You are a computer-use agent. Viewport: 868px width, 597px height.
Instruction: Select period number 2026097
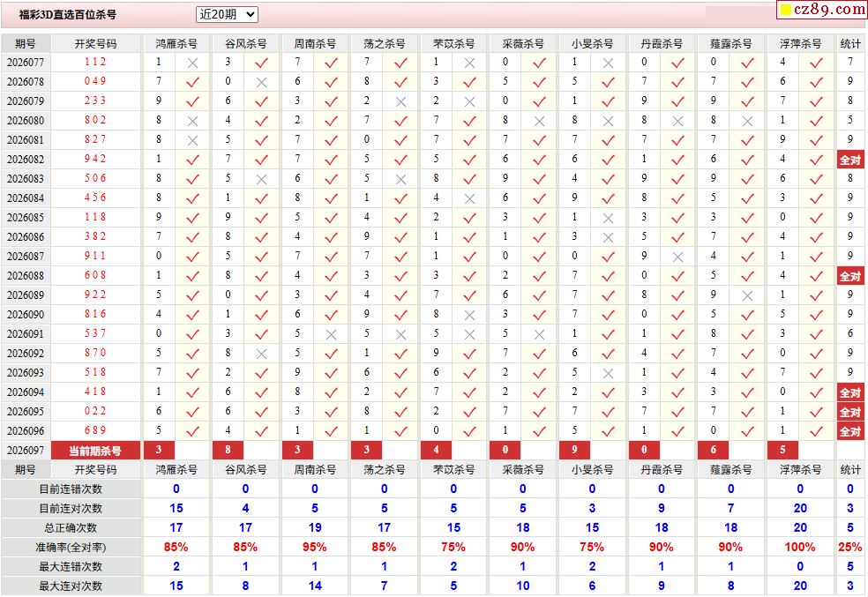point(26,451)
